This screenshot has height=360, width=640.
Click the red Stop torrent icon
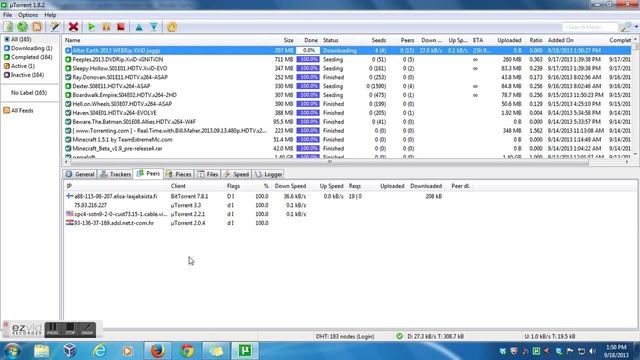point(121,27)
